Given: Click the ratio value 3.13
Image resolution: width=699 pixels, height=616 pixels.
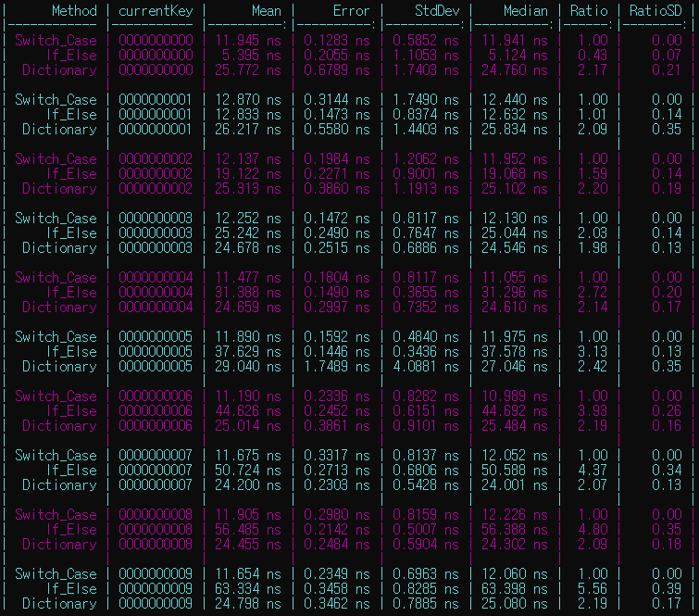Looking at the screenshot, I should [593, 351].
